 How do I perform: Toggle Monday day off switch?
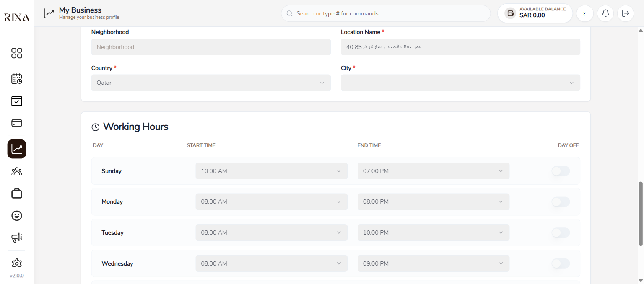coord(561,202)
